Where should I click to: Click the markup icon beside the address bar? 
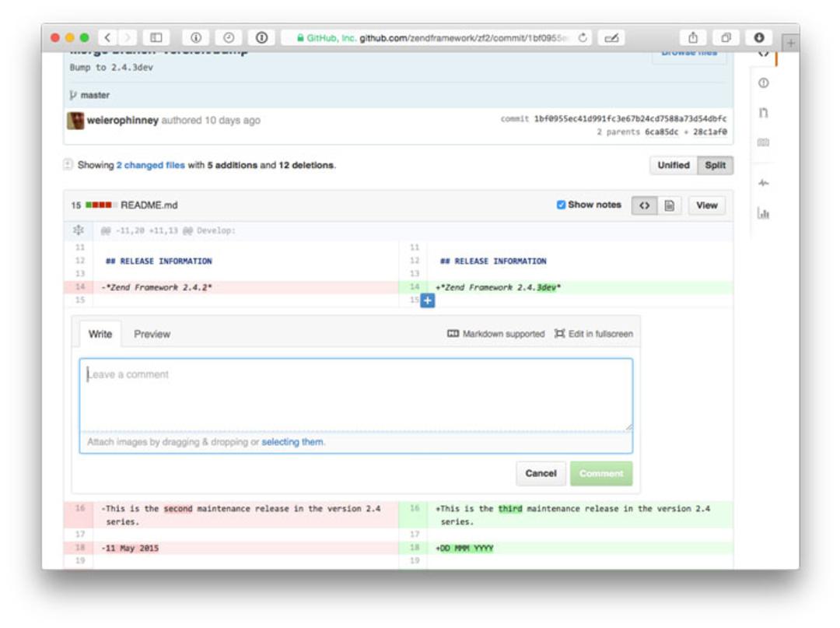click(x=611, y=37)
